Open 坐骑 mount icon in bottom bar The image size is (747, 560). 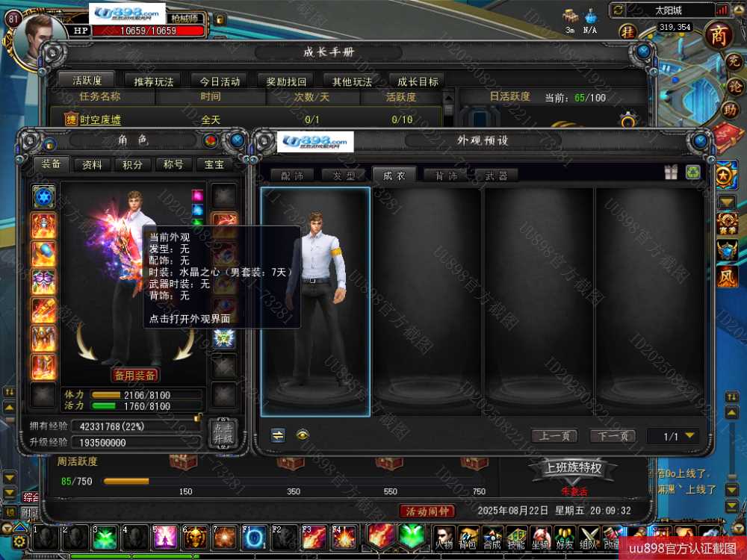541,537
